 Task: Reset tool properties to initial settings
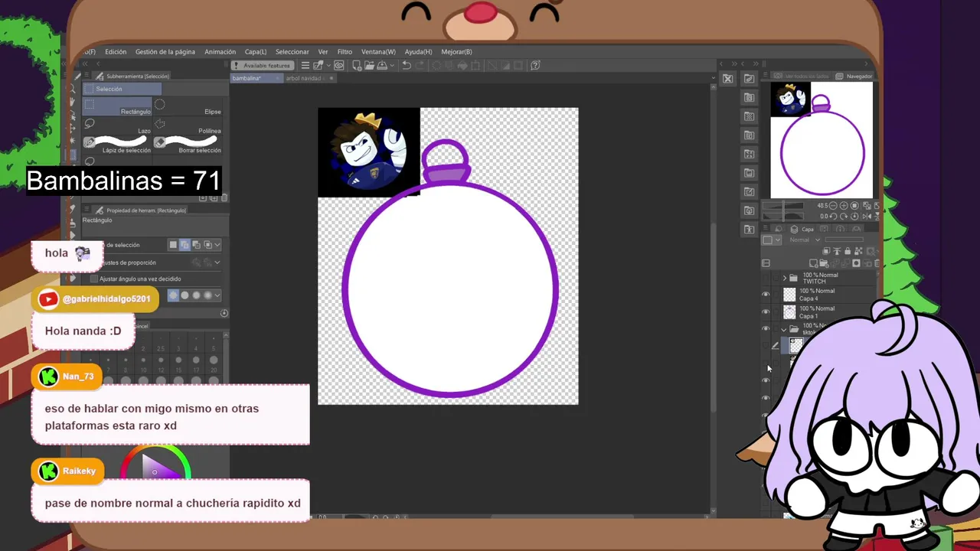tap(224, 313)
